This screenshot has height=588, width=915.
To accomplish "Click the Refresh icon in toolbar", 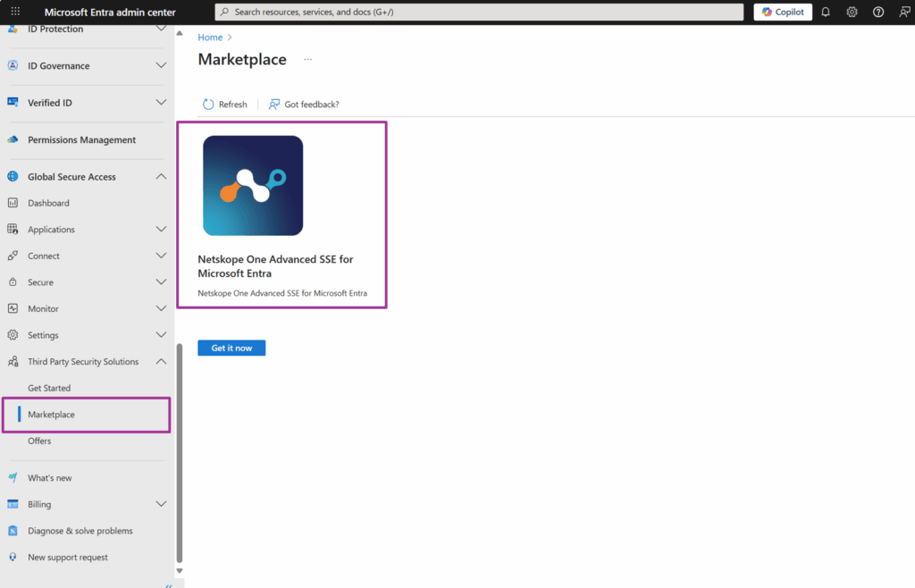I will (x=208, y=105).
